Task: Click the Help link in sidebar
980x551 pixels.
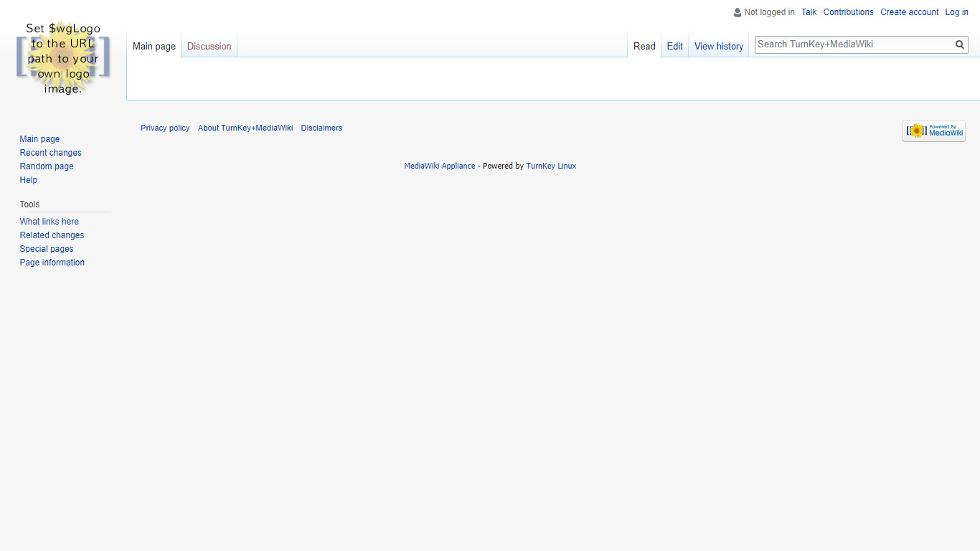Action: click(x=29, y=180)
